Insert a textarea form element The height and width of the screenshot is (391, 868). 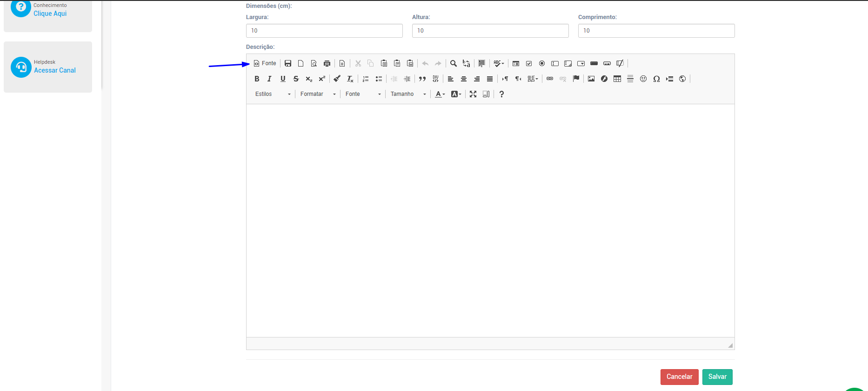568,63
